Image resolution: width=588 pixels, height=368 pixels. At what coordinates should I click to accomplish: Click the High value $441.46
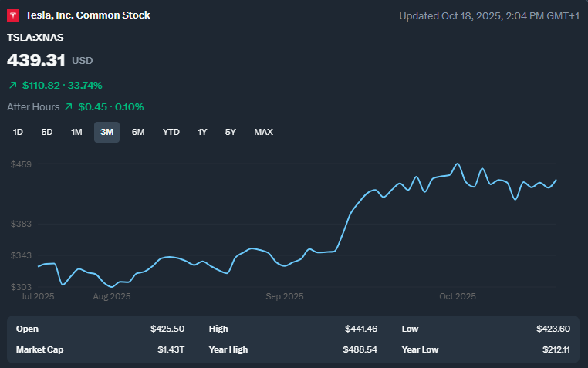[x=361, y=329]
